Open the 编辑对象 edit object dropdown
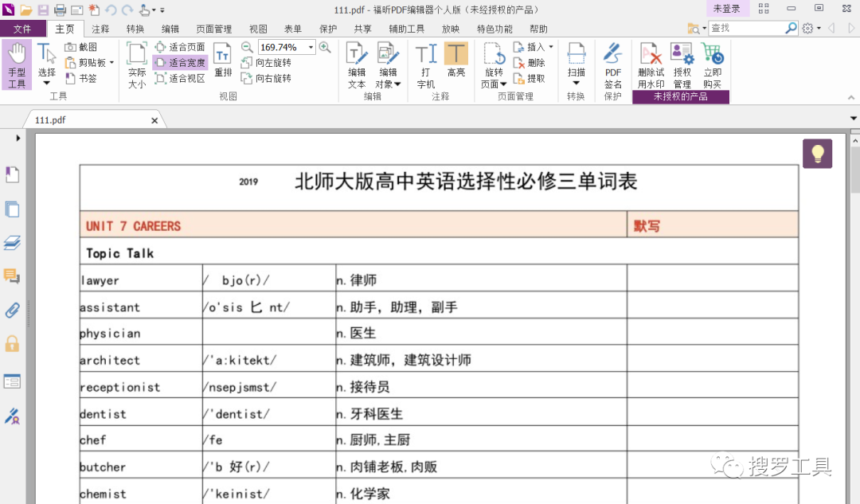This screenshot has height=504, width=860. coord(388,64)
